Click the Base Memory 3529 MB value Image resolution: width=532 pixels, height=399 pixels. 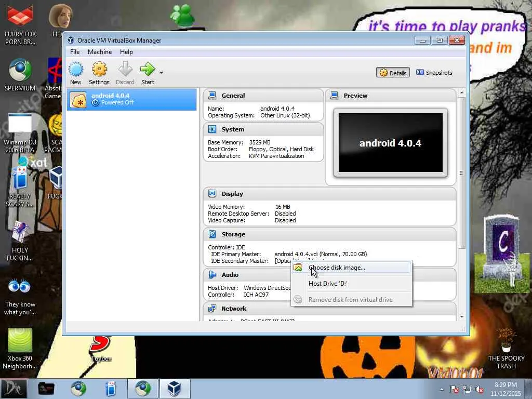click(x=260, y=142)
